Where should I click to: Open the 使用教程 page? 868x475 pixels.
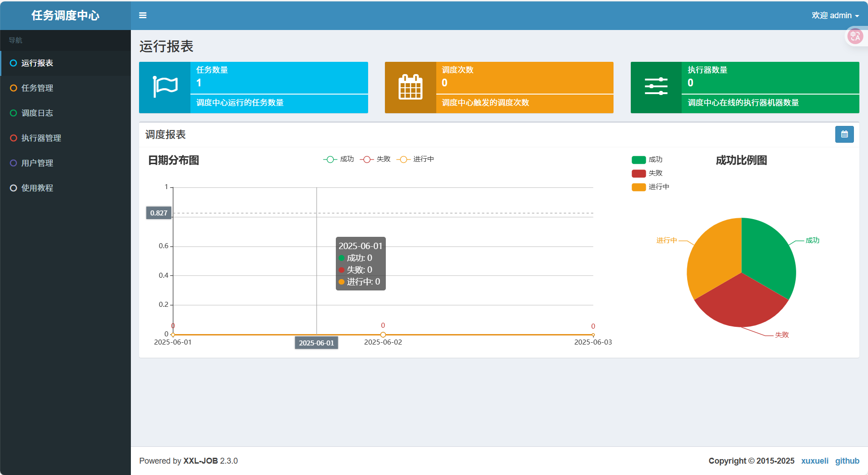(37, 188)
